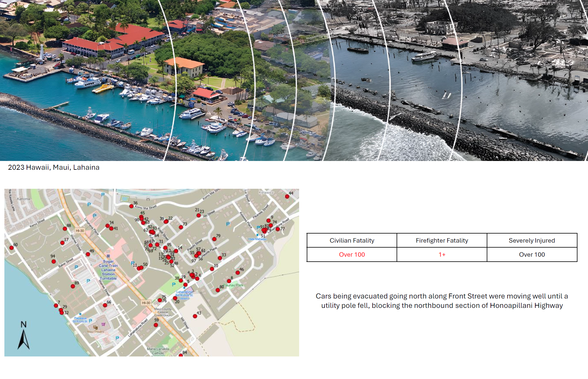Click the Severely Injured header cell
Viewport: 588px width, 379px height.
pos(532,241)
